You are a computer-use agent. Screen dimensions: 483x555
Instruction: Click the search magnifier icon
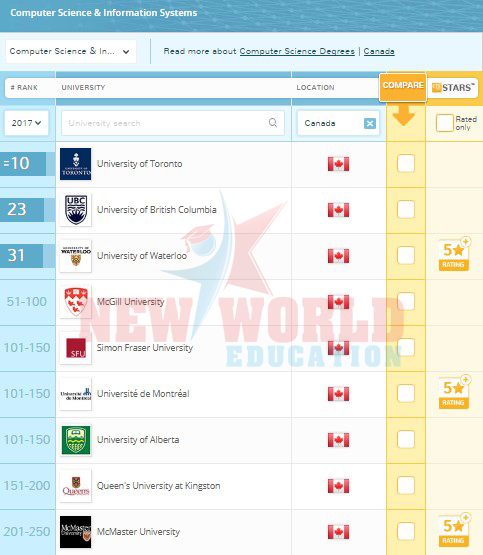[x=273, y=123]
